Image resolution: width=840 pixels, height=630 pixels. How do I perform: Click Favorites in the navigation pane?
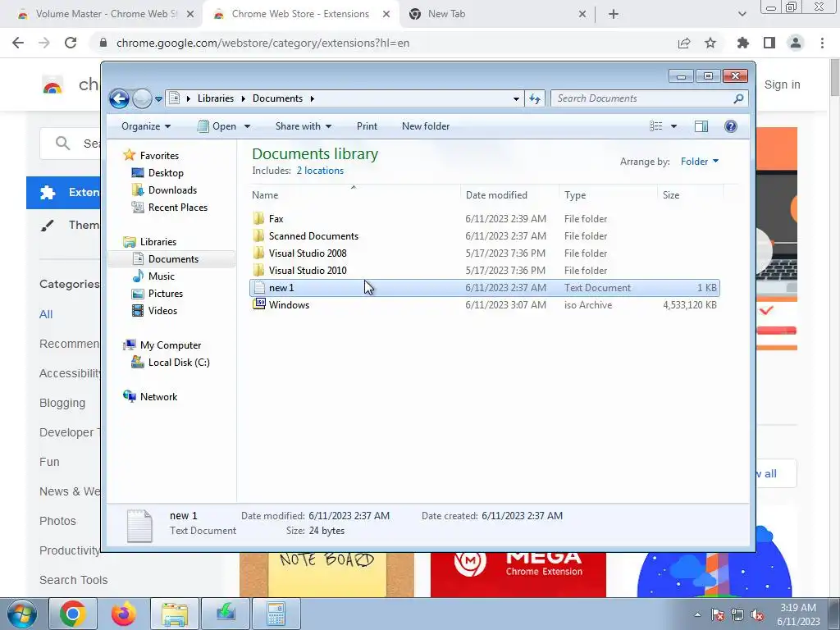tap(159, 155)
